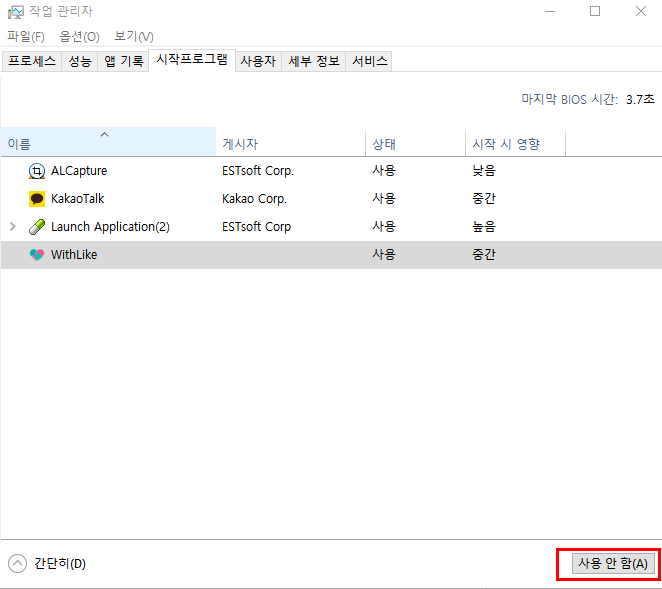This screenshot has width=662, height=589.
Task: Sort by the 게시자 column header
Action: [290, 144]
